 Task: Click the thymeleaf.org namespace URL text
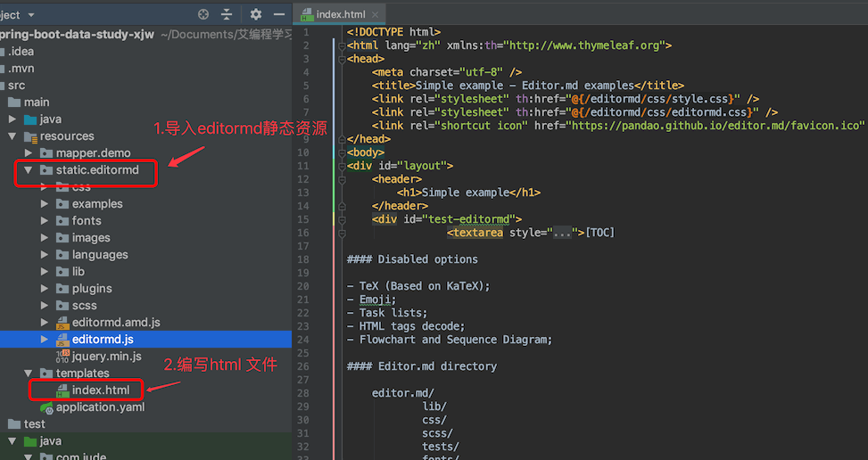click(x=584, y=45)
